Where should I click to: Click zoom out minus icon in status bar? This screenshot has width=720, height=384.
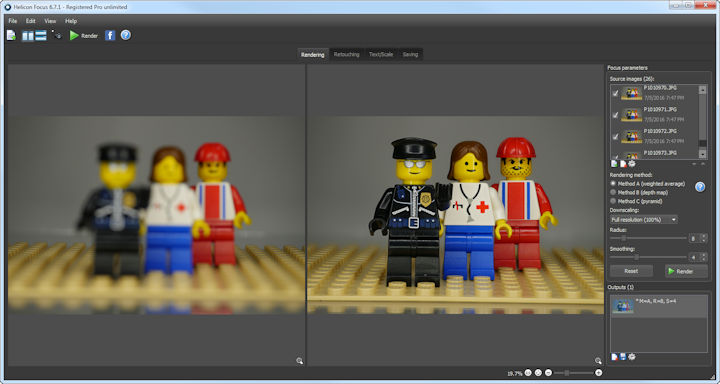click(x=549, y=373)
